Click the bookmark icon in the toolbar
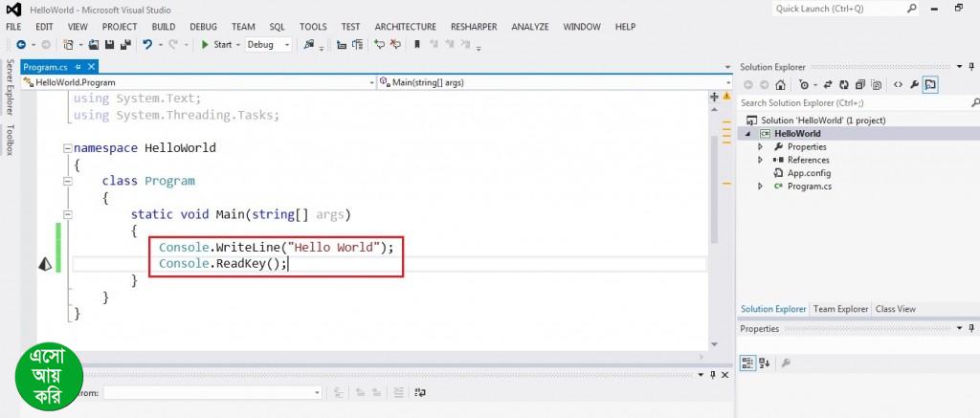 pyautogui.click(x=416, y=45)
